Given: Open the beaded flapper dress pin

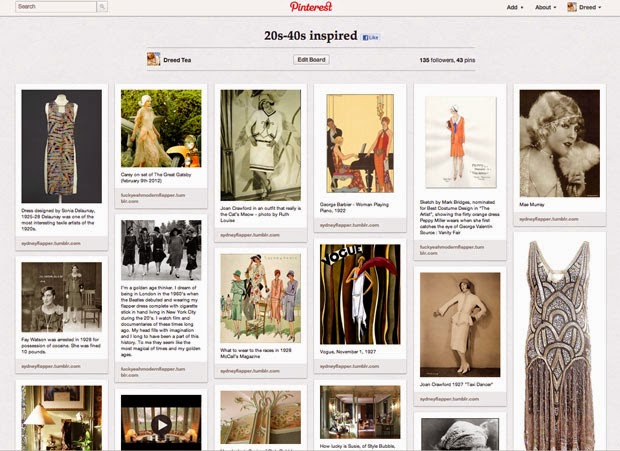Looking at the screenshot, I should (560, 345).
